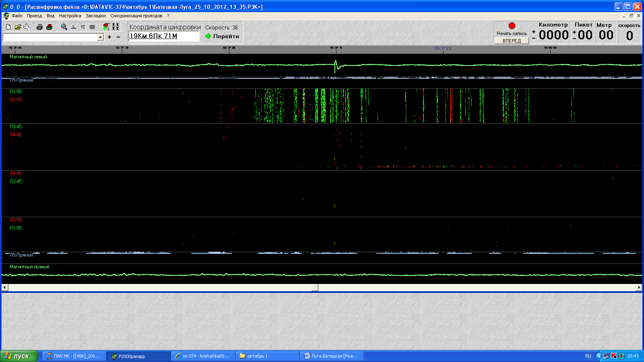Toggle the ВПЕРЕД direction button
This screenshot has width=644, height=362.
coord(511,41)
